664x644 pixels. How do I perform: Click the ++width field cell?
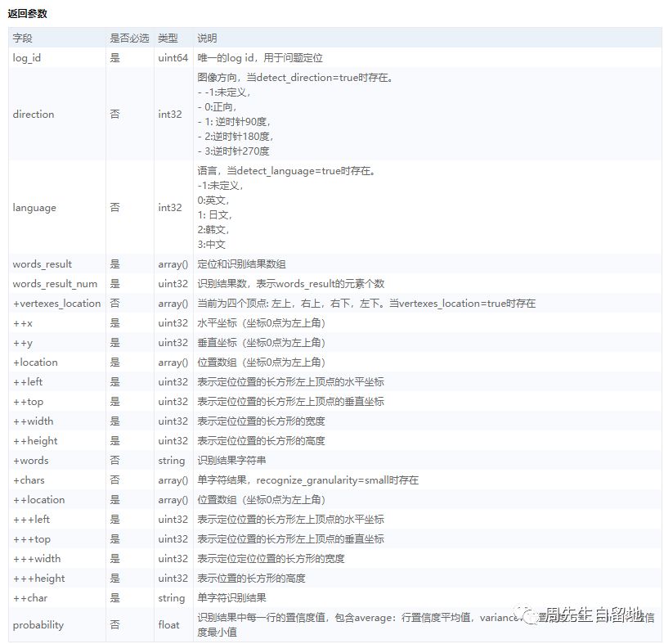click(33, 421)
